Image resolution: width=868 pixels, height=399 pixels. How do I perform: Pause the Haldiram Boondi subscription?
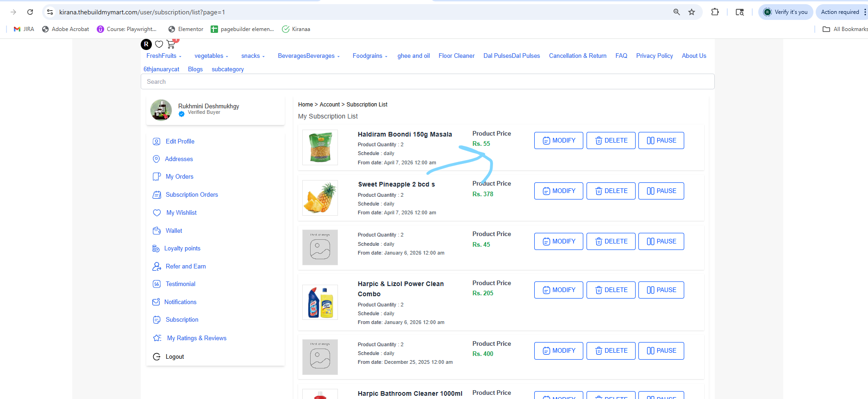point(661,141)
